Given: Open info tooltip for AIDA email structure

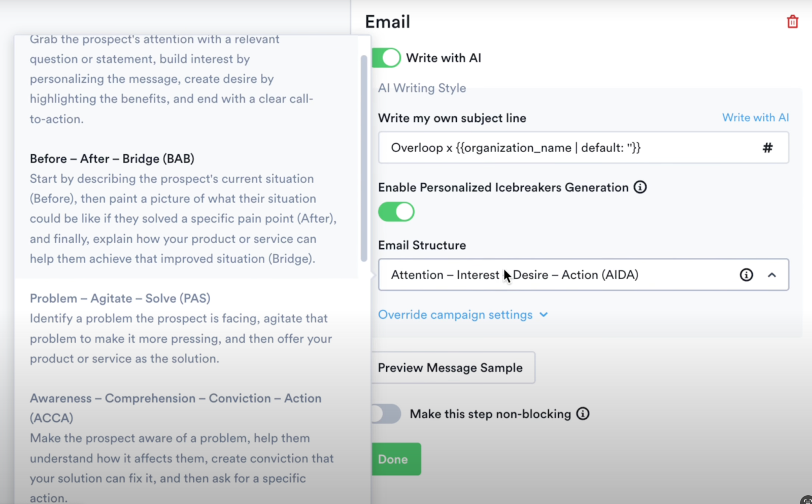Looking at the screenshot, I should click(746, 275).
